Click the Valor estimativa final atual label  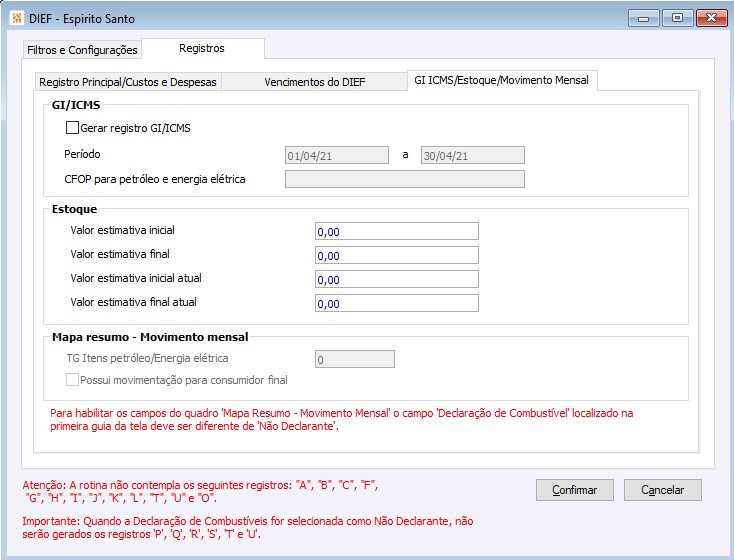[x=133, y=302]
